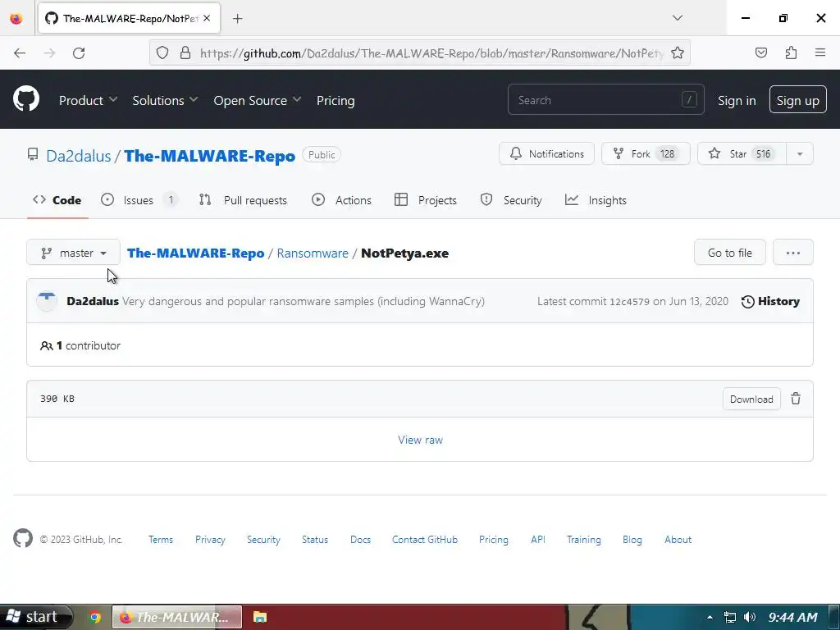The image size is (840, 630).
Task: Open The-MALWARE-Repo title link
Action: (209, 156)
